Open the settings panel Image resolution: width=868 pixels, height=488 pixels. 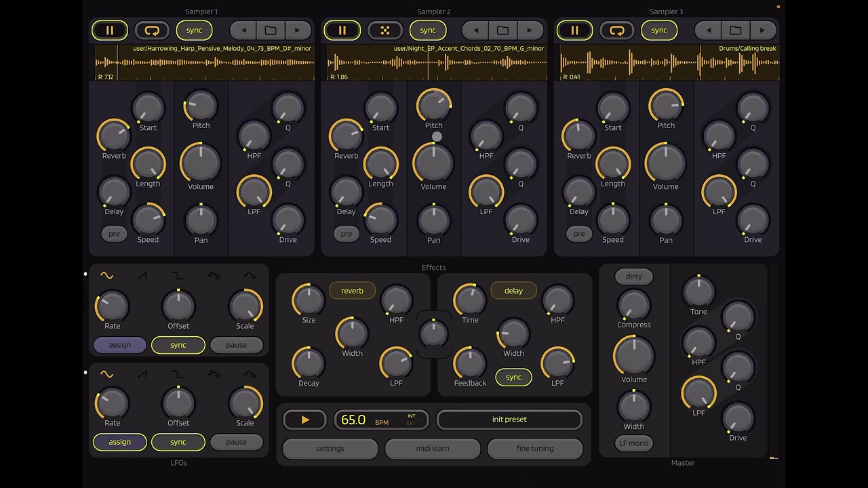pos(330,449)
